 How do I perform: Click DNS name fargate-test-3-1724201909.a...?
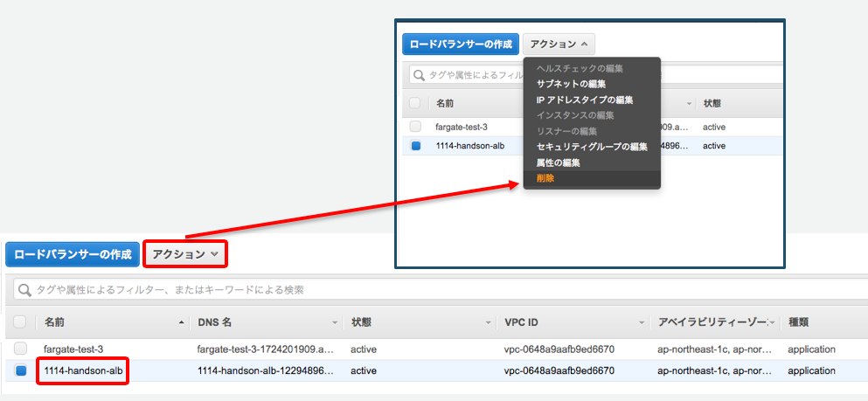265,349
